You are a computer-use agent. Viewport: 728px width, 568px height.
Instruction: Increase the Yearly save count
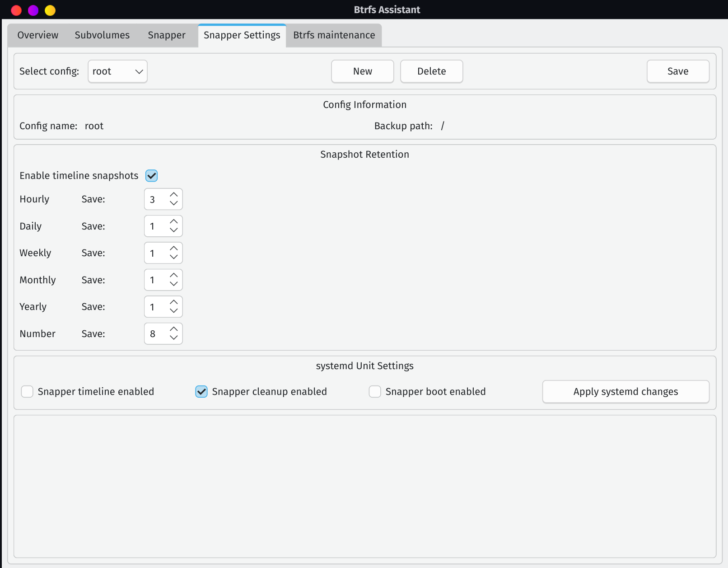[x=174, y=302]
